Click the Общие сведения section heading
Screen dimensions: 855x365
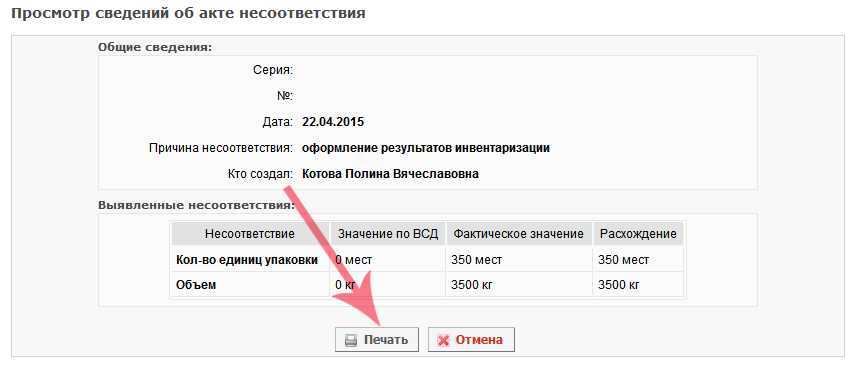tap(155, 47)
